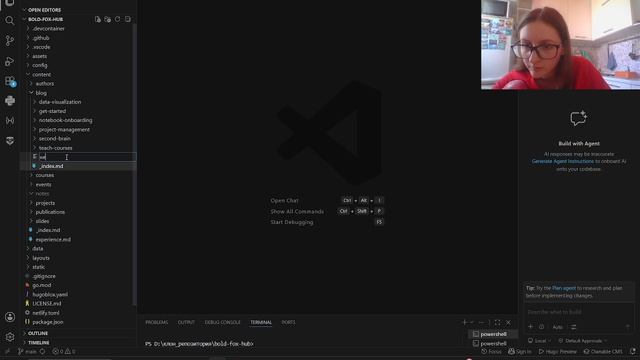Switch to the Problems tab

(x=157, y=322)
